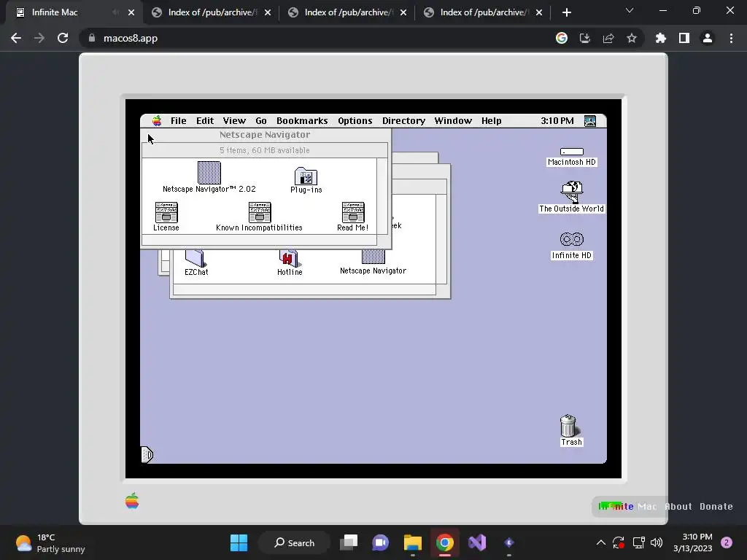Bookmark this page with the star icon

(x=632, y=38)
